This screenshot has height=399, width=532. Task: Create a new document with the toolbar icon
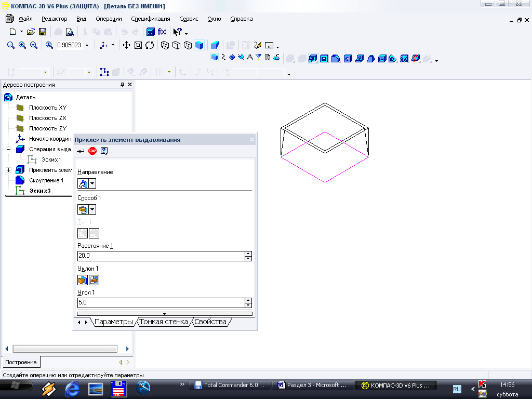(12, 32)
